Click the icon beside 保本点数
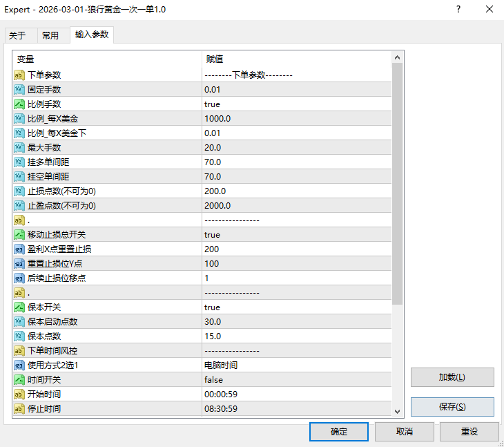This screenshot has height=447, width=504. coord(19,336)
